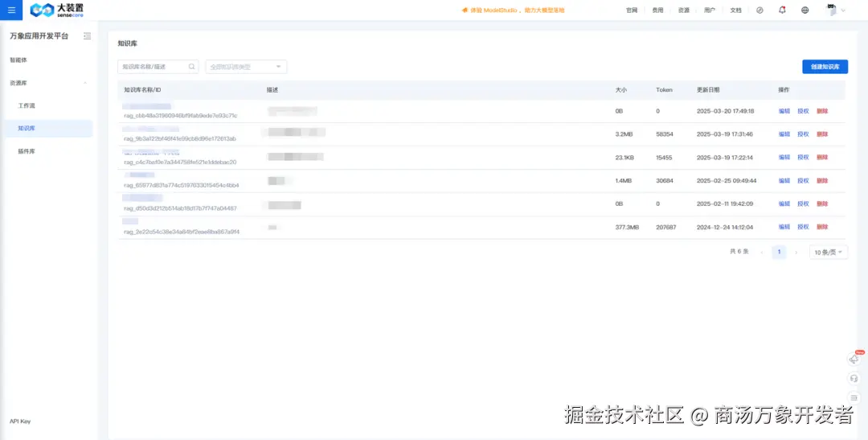Viewport: 868px width, 440px height.
Task: Edit the knowledge base updated 2025-03-20 17:49:18
Action: tap(784, 111)
